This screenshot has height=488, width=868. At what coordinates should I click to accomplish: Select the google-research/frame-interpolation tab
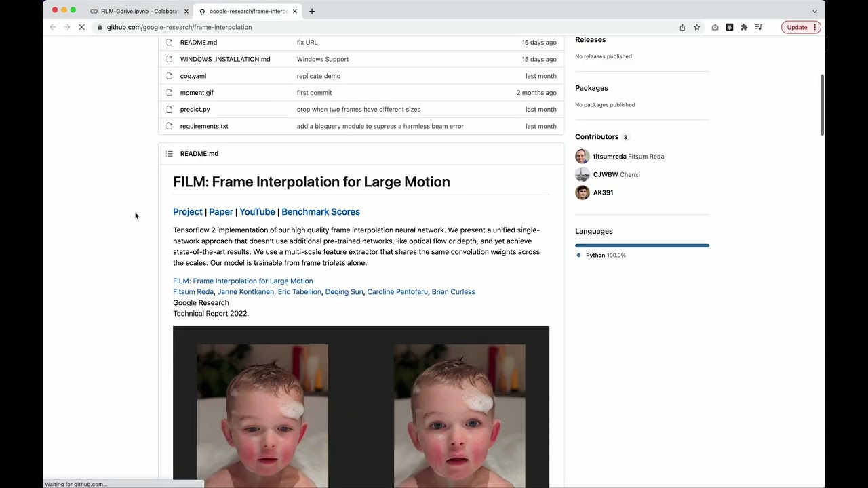pyautogui.click(x=247, y=11)
